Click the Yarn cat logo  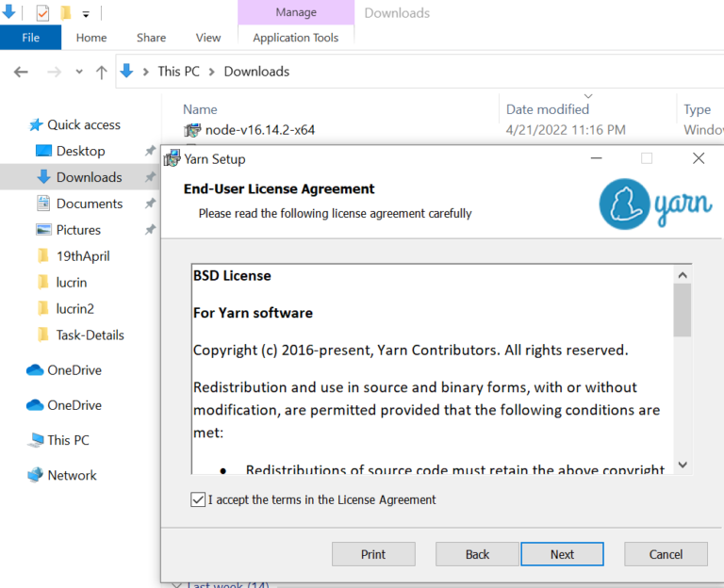tap(625, 204)
